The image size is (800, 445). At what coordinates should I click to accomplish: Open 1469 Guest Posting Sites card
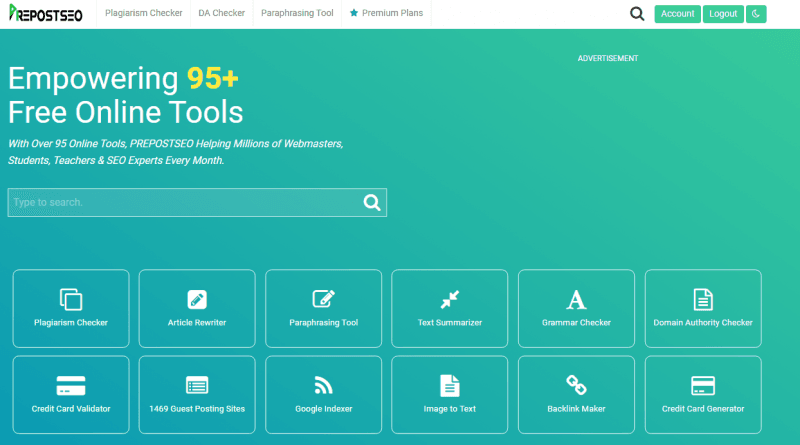(x=197, y=395)
